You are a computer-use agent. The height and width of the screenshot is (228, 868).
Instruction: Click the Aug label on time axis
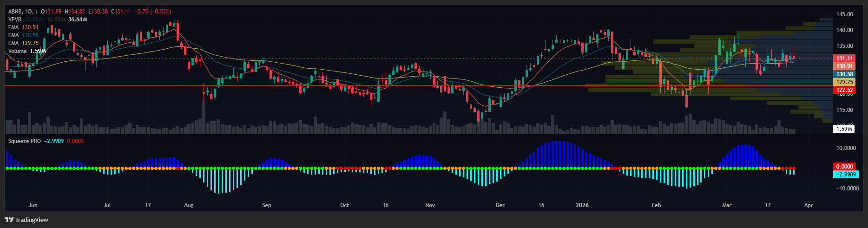[x=189, y=205]
